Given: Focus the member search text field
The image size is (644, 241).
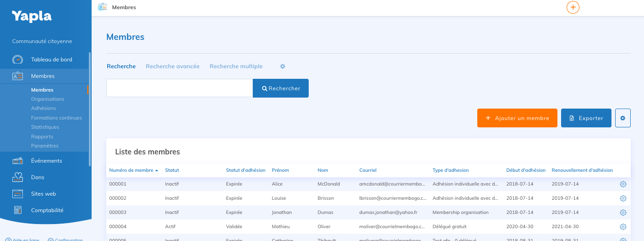Looking at the screenshot, I should click(180, 88).
